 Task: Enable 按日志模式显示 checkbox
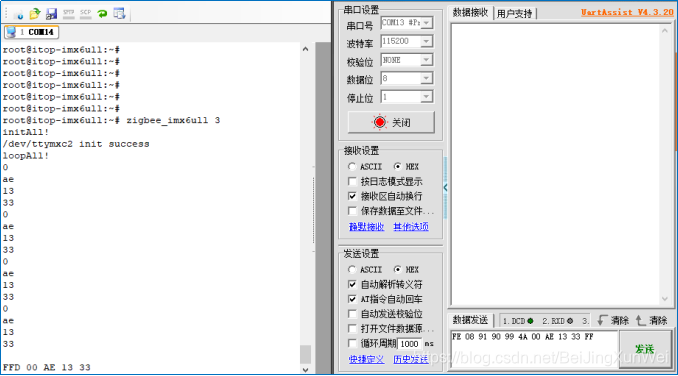point(352,182)
